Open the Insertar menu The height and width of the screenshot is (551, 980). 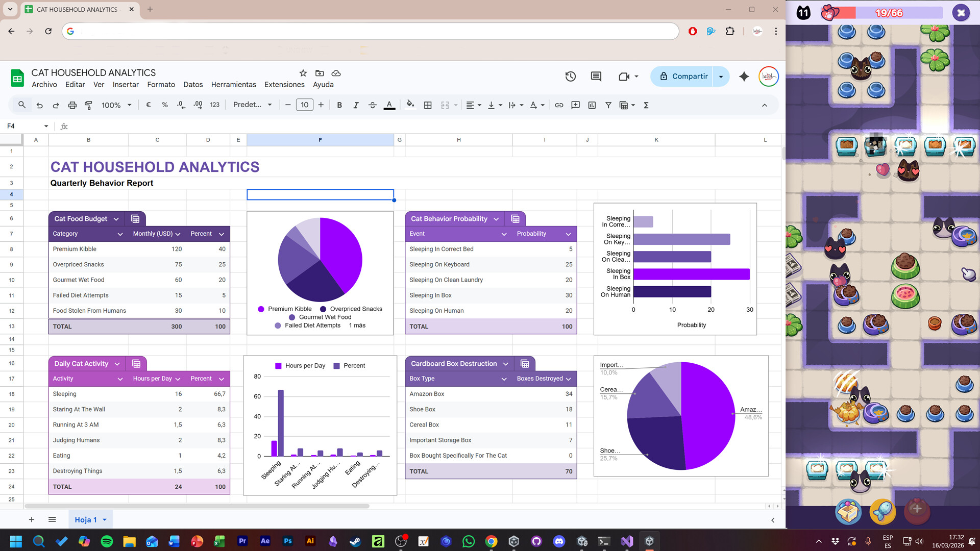(x=126, y=85)
